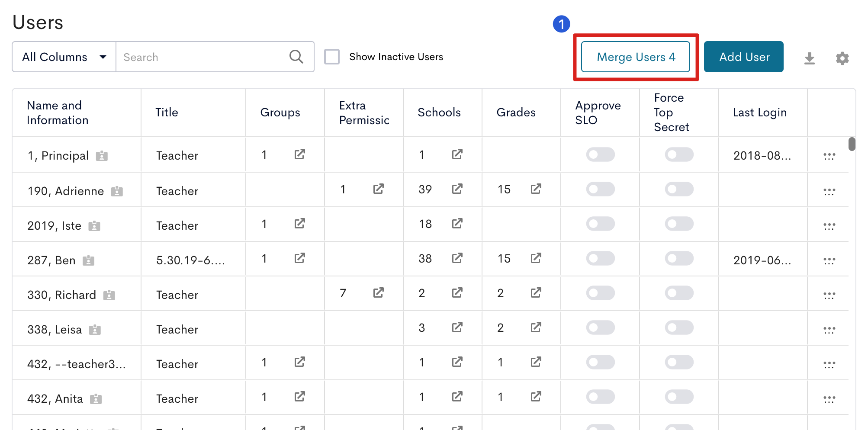Open Groups link for 1, Principal
868x430 pixels.
300,154
